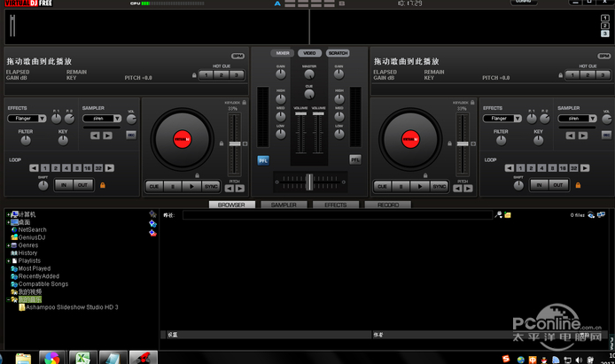This screenshot has width=615, height=364.
Task: Select previous sample on right sampler
Action: [571, 136]
